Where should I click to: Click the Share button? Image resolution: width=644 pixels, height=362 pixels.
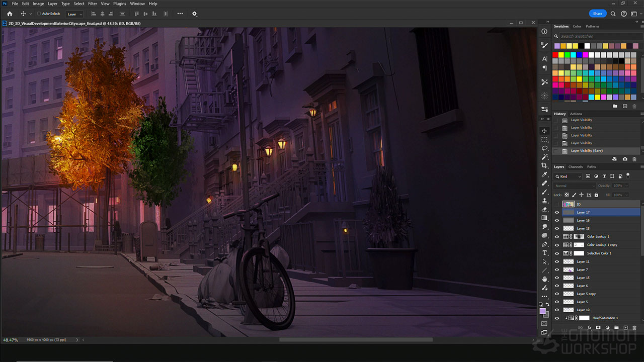pyautogui.click(x=598, y=14)
